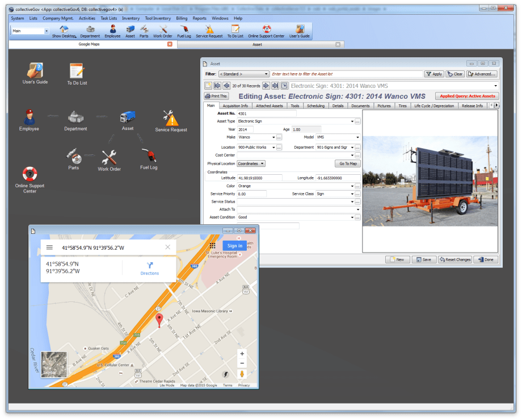Open Service Request from the toolbar
The width and height of the screenshot is (522, 420).
(x=209, y=31)
